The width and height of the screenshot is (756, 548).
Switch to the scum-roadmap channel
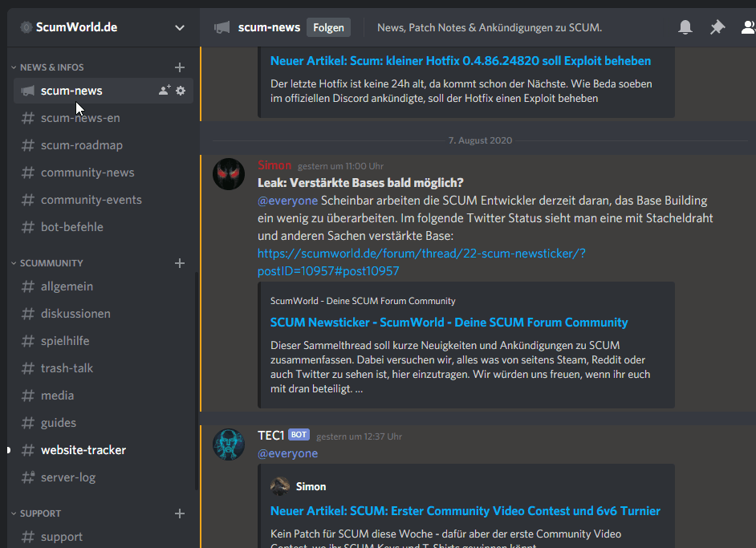(81, 145)
